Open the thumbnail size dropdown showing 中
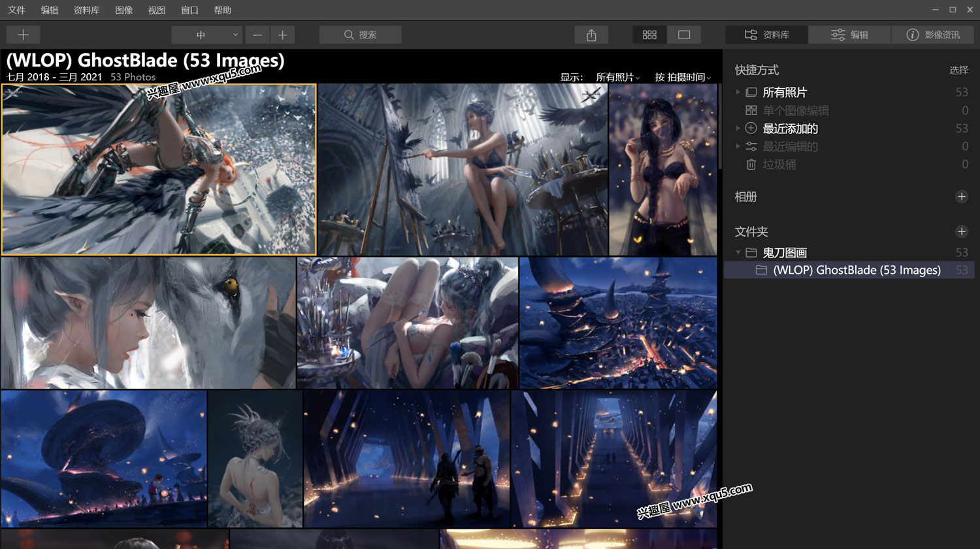Image resolution: width=980 pixels, height=549 pixels. [207, 35]
